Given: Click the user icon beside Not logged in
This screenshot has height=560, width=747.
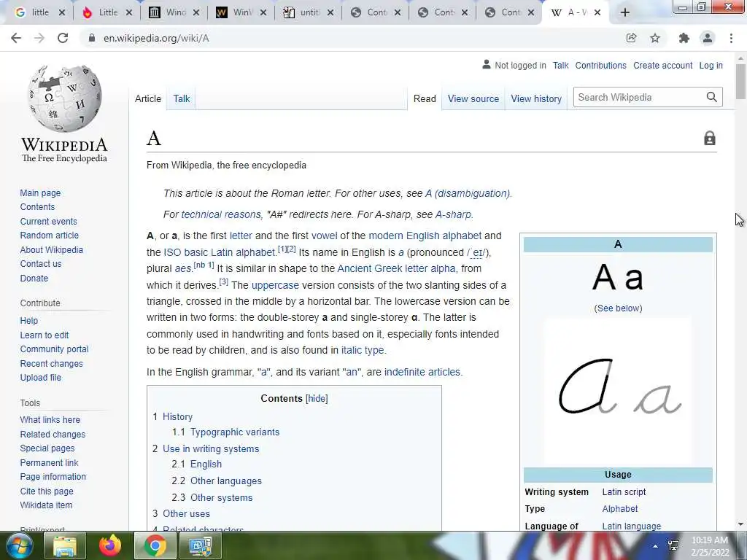Looking at the screenshot, I should click(x=486, y=64).
